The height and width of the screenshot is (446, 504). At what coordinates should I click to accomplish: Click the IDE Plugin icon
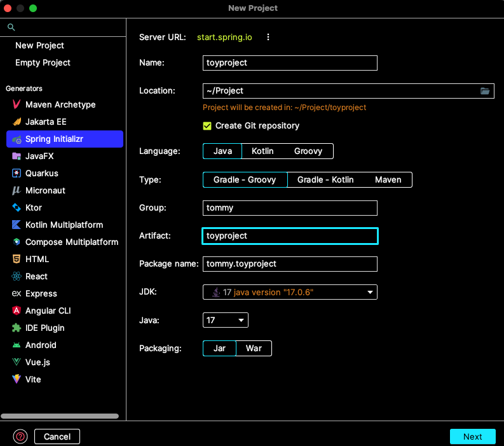[17, 328]
